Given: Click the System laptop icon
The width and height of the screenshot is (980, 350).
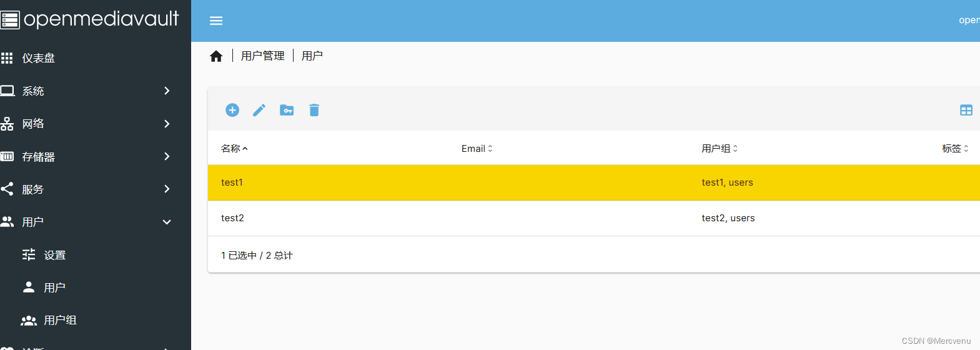Looking at the screenshot, I should point(7,91).
